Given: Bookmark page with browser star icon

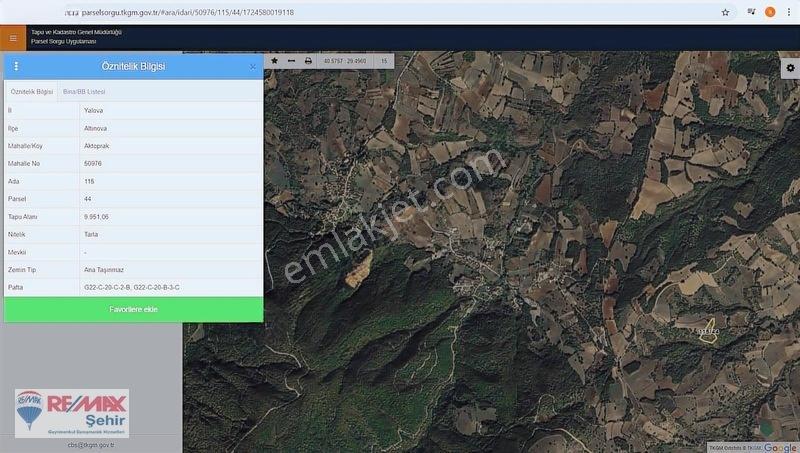Looking at the screenshot, I should pyautogui.click(x=725, y=12).
